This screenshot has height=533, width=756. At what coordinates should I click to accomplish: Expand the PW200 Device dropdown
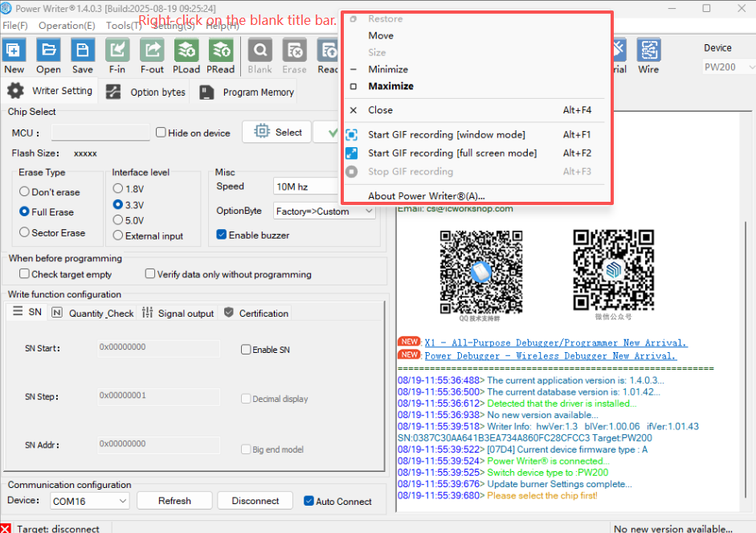point(729,67)
